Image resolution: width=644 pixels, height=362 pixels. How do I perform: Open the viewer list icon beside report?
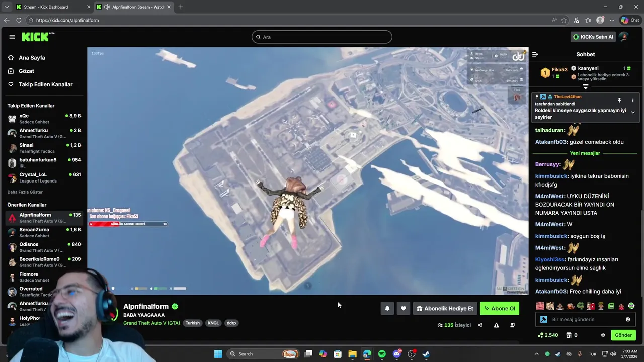pyautogui.click(x=512, y=325)
